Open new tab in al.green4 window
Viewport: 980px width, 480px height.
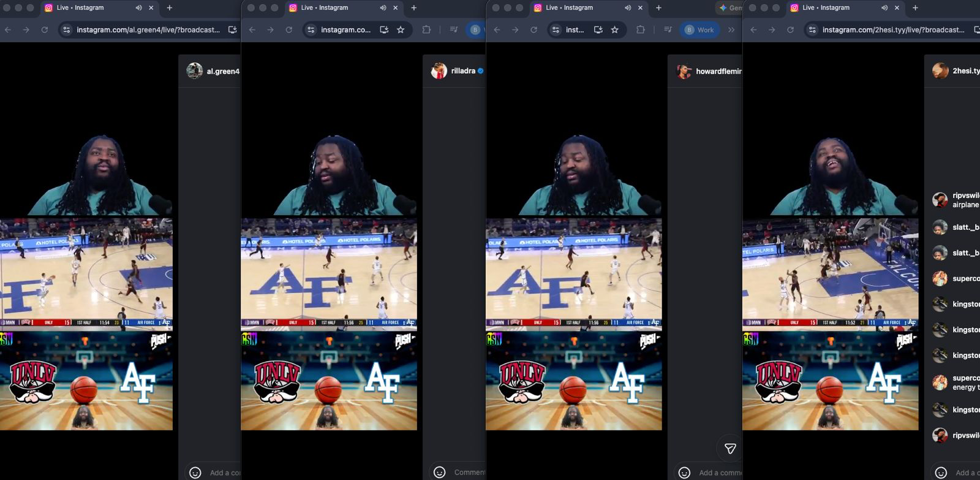pos(170,8)
